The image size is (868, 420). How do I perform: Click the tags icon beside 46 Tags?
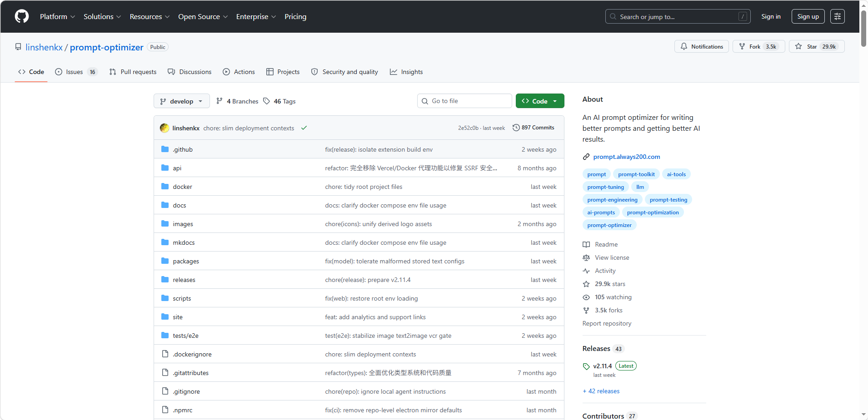click(266, 101)
